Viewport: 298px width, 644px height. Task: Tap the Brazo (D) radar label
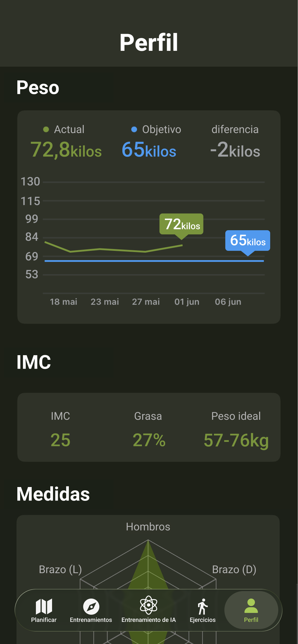[234, 570]
